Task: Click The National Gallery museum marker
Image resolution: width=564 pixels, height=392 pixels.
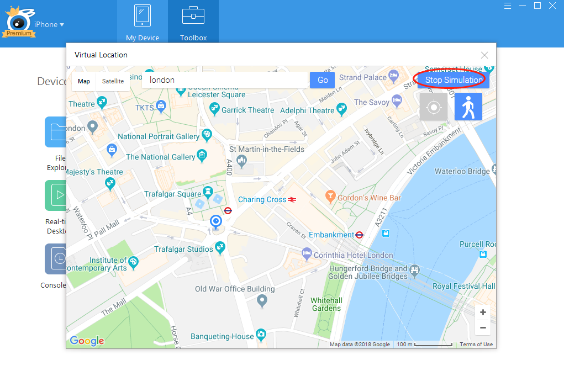Action: click(202, 156)
